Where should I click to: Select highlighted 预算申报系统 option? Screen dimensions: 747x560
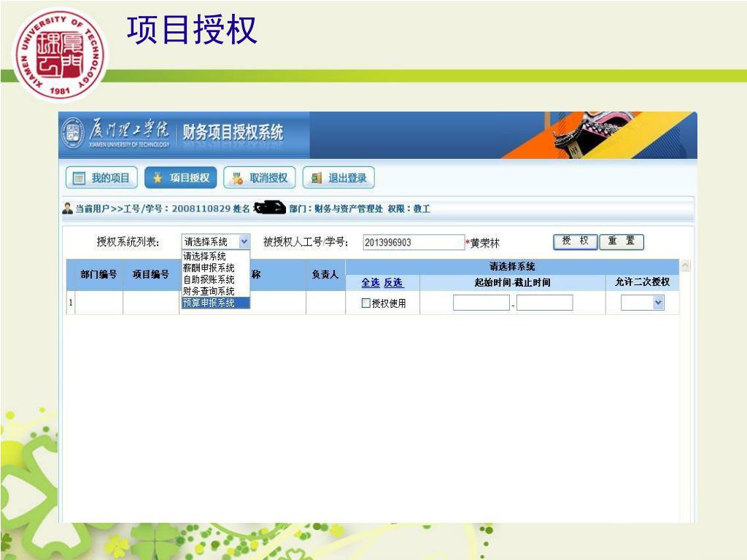[x=216, y=303]
